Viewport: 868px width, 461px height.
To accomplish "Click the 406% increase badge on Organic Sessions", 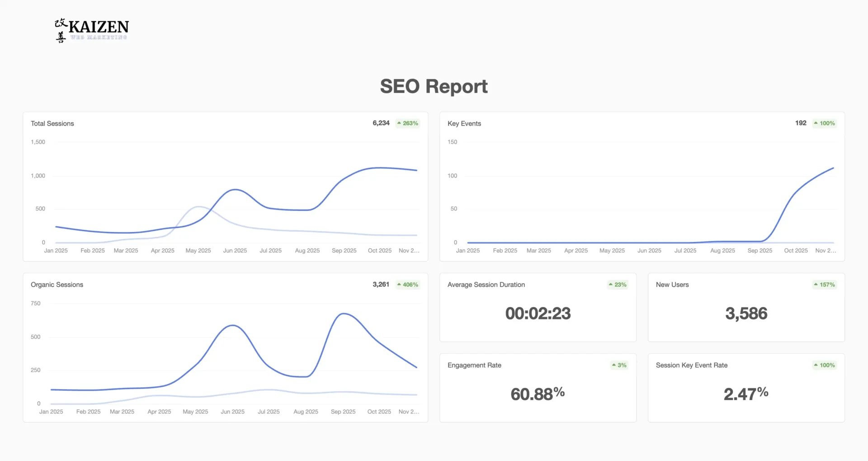I will click(x=407, y=284).
